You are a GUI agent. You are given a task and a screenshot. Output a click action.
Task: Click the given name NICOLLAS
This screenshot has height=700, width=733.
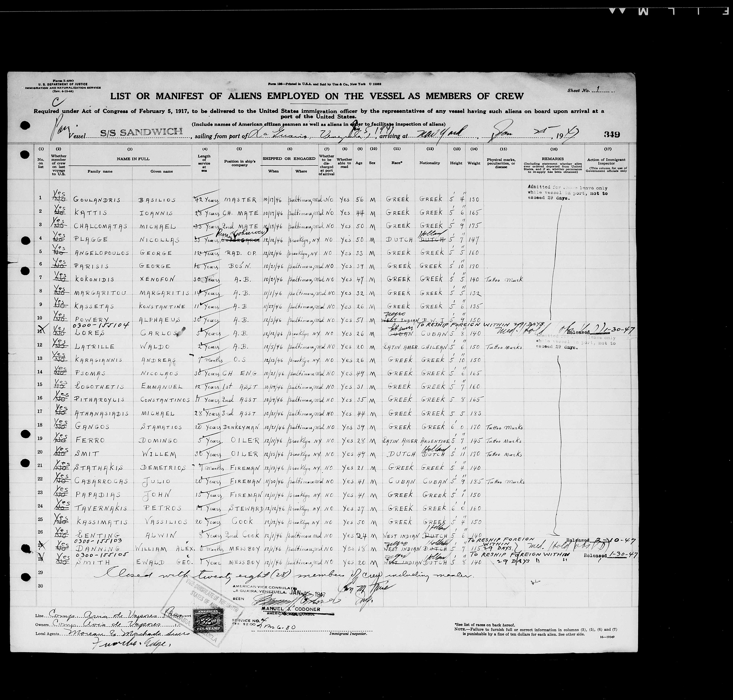159,239
